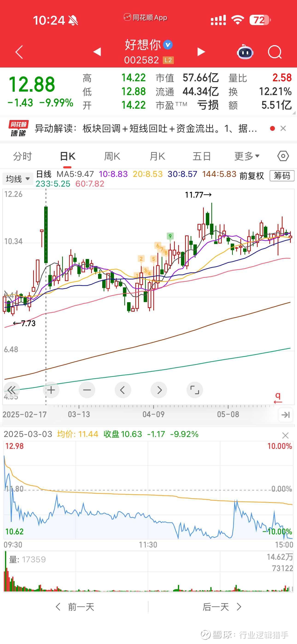
Task: Switch to the 五日 tab
Action: [202, 156]
